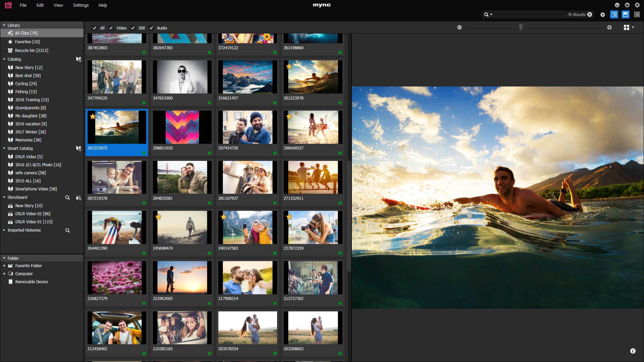The width and height of the screenshot is (644, 362).
Task: Select the Favorites [10] library item
Action: [27, 42]
